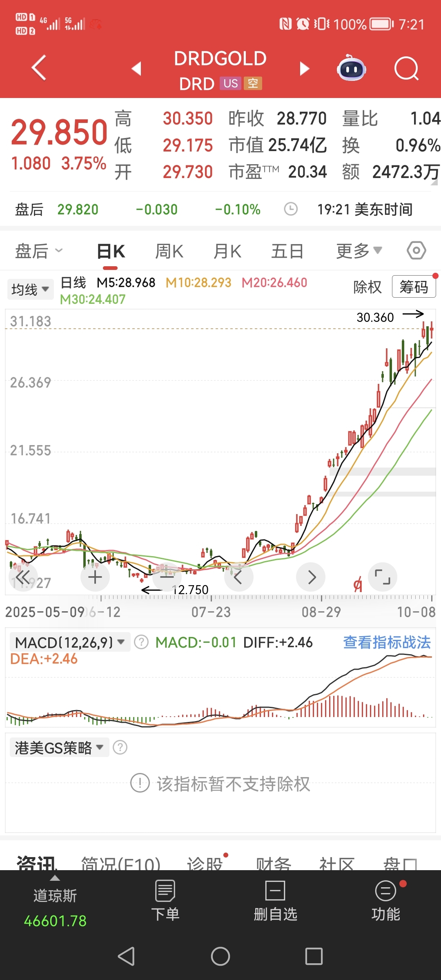441x980 pixels.
Task: Open fullscreen chart view
Action: point(383,577)
